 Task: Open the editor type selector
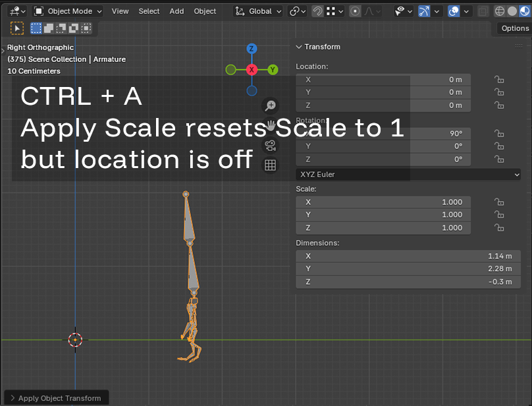coord(17,12)
